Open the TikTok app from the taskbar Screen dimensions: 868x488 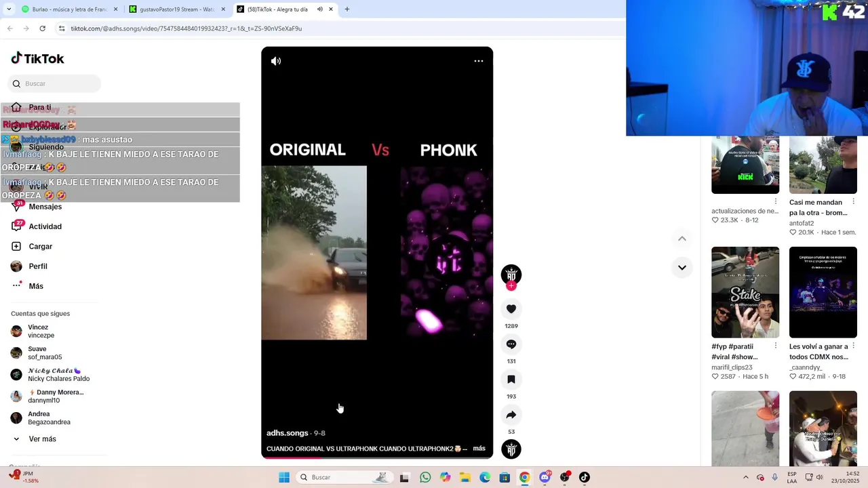coord(585,477)
